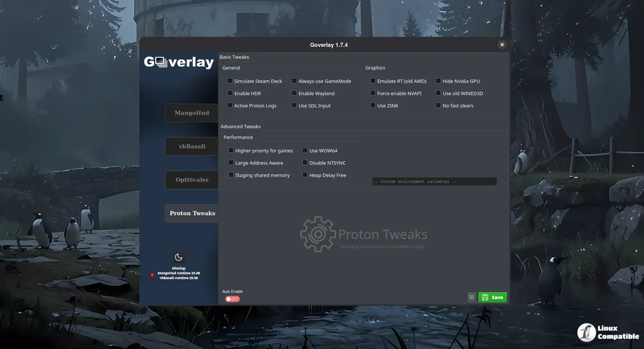Tick the Disable NTSYNC checkbox
The height and width of the screenshot is (349, 644).
point(305,163)
